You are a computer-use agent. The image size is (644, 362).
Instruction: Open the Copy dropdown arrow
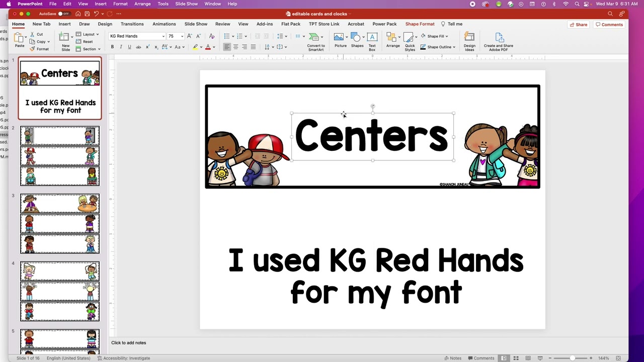pos(48,42)
